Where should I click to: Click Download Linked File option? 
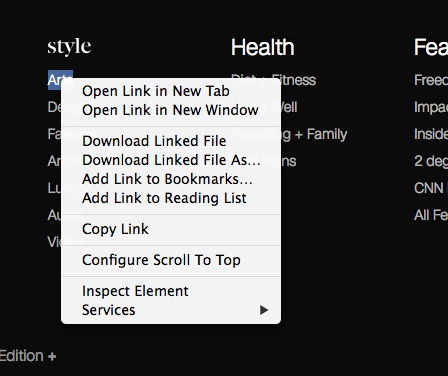click(171, 141)
